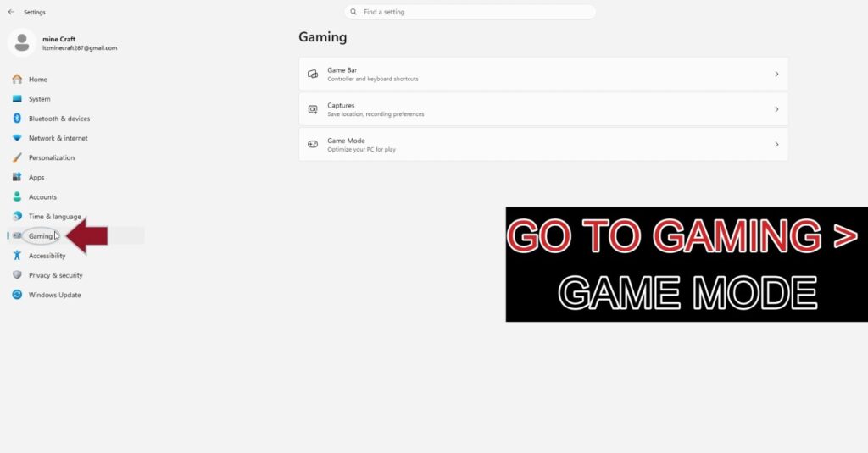Click 'Optimize your PC for play' text
Viewport: 868px width, 453px height.
click(361, 149)
